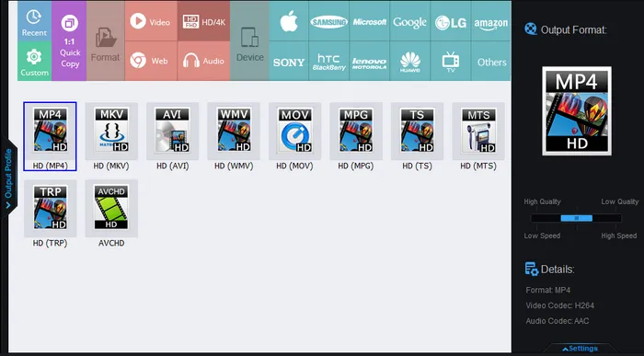Choose the Sony device brand
Screen dimensions: 644x356
click(289, 61)
